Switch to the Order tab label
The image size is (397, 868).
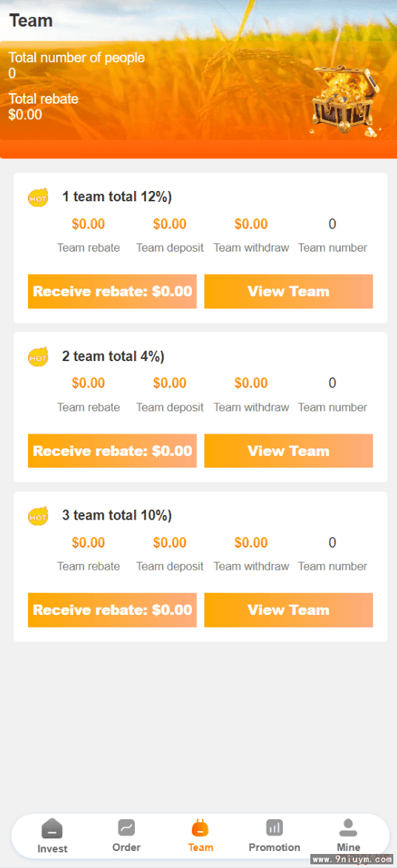pyautogui.click(x=127, y=847)
